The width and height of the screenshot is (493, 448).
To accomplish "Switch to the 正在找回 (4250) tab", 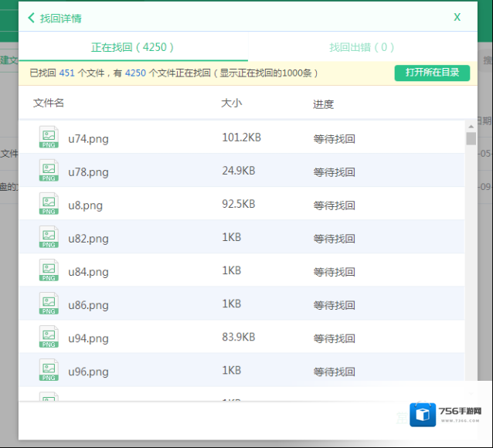I will pyautogui.click(x=133, y=47).
